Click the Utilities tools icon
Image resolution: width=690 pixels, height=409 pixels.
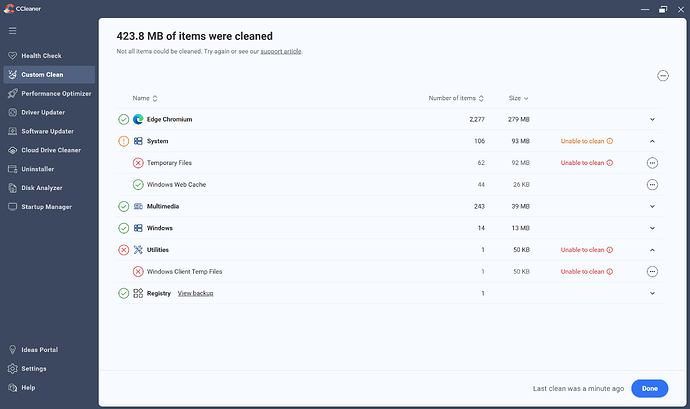click(138, 249)
